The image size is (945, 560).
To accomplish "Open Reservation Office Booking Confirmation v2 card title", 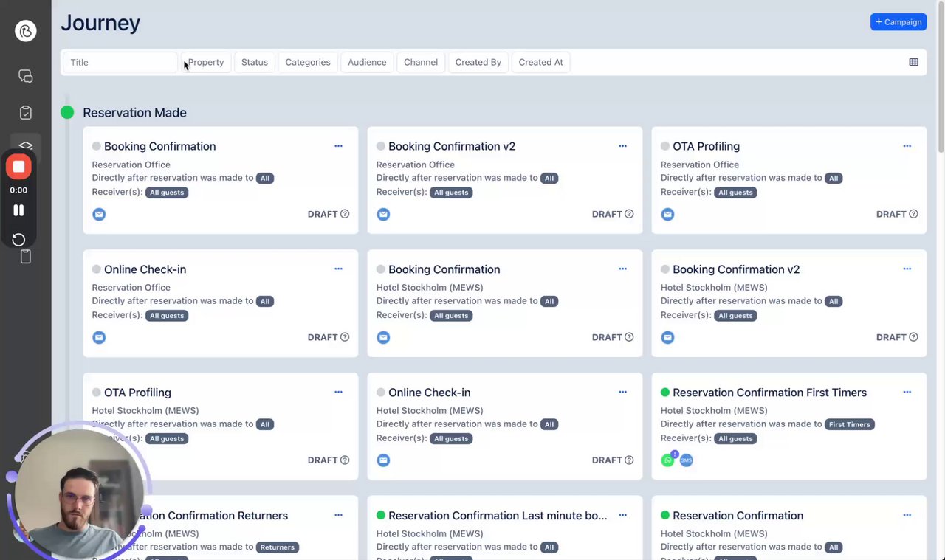I will (x=452, y=146).
